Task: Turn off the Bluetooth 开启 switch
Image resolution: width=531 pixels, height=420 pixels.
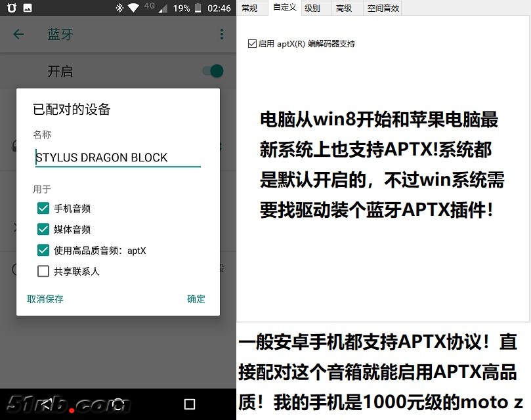Action: click(211, 71)
